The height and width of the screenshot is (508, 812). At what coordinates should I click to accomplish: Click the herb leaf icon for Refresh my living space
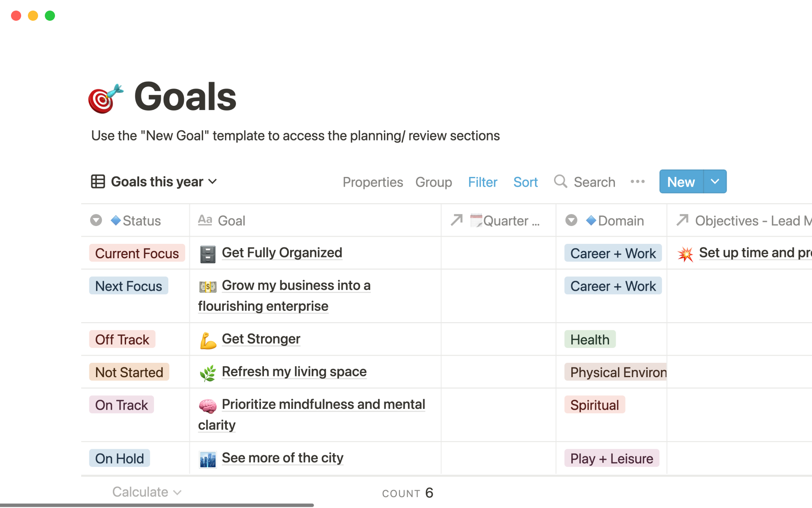[208, 373]
